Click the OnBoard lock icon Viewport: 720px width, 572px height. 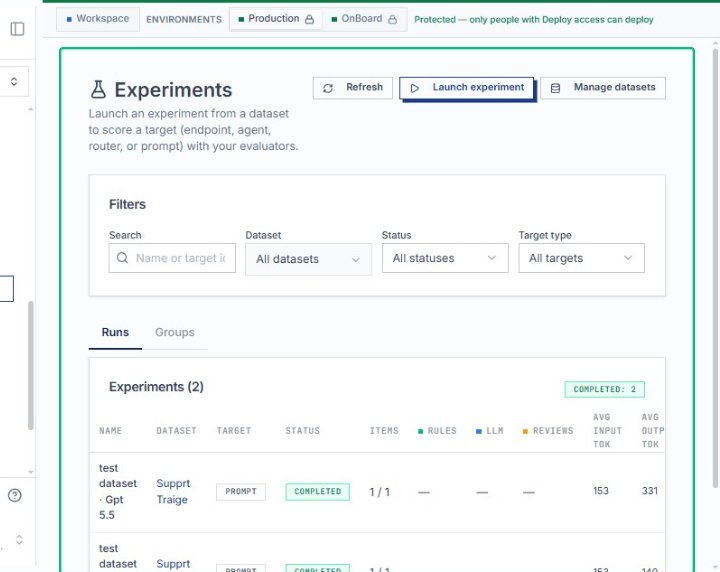[392, 19]
